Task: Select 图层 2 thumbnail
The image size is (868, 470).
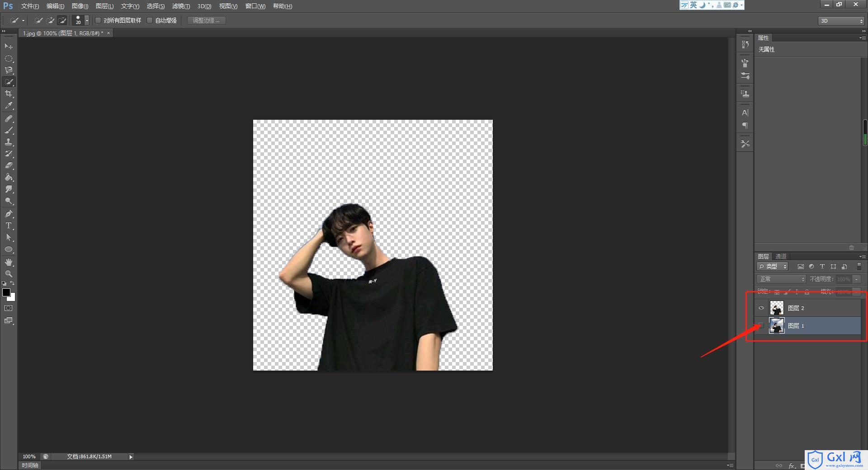Action: click(x=777, y=308)
